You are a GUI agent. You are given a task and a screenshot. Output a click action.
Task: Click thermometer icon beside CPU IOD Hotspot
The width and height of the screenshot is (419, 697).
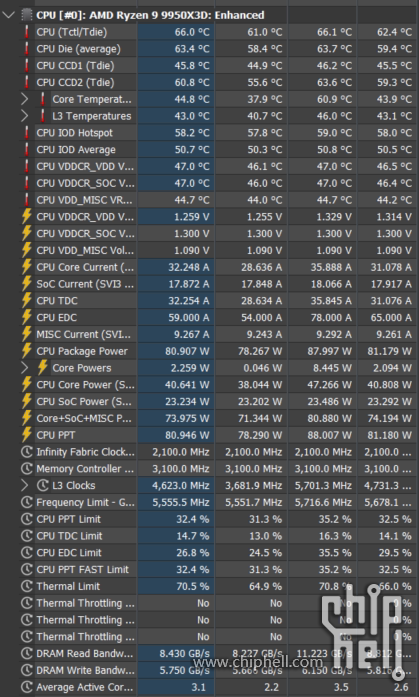pos(27,133)
